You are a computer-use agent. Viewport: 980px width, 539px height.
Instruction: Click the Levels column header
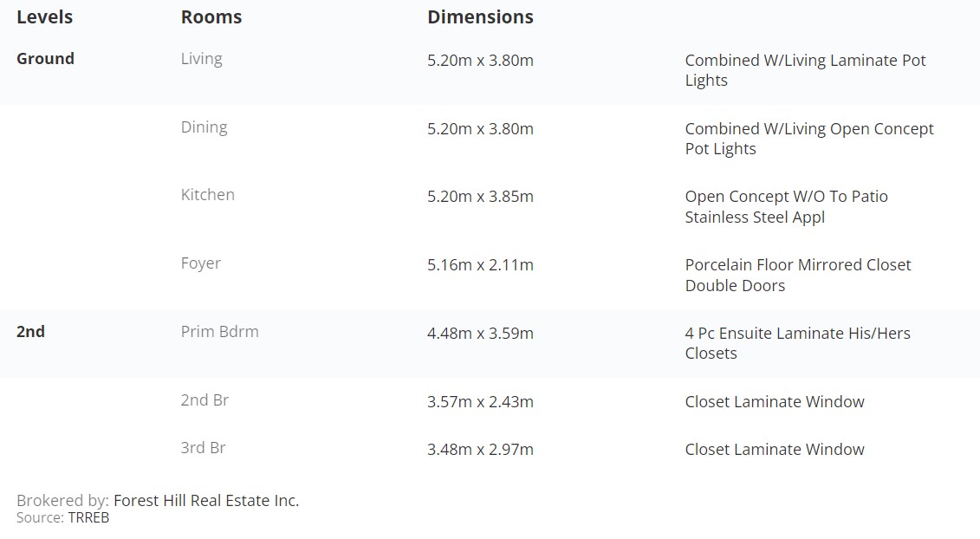[x=44, y=16]
